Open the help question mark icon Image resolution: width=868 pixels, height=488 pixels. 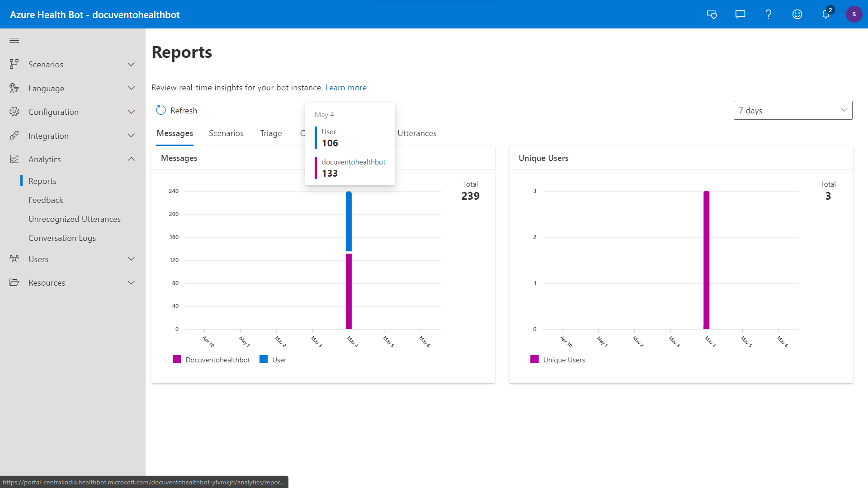coord(769,14)
